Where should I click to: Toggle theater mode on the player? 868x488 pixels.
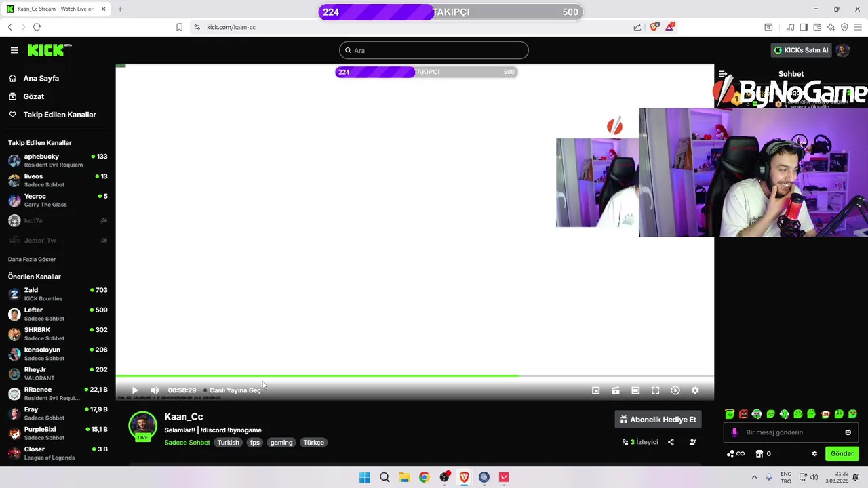pos(635,390)
